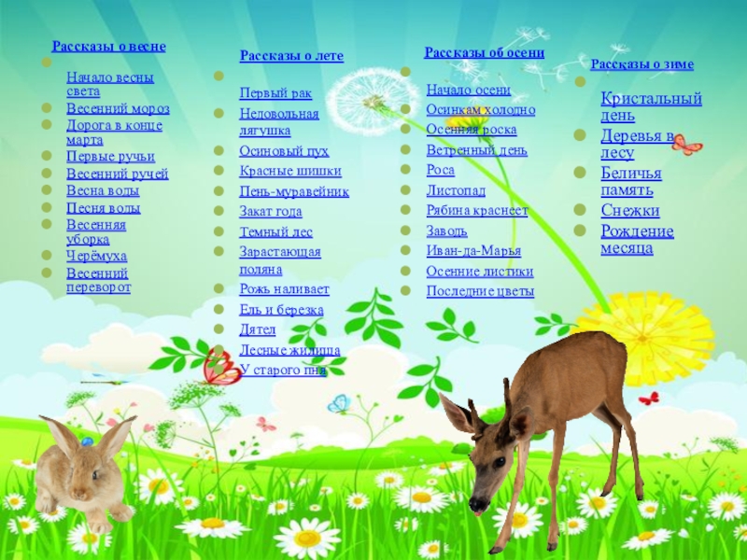Click the 'Темный лес' link

[x=275, y=232]
